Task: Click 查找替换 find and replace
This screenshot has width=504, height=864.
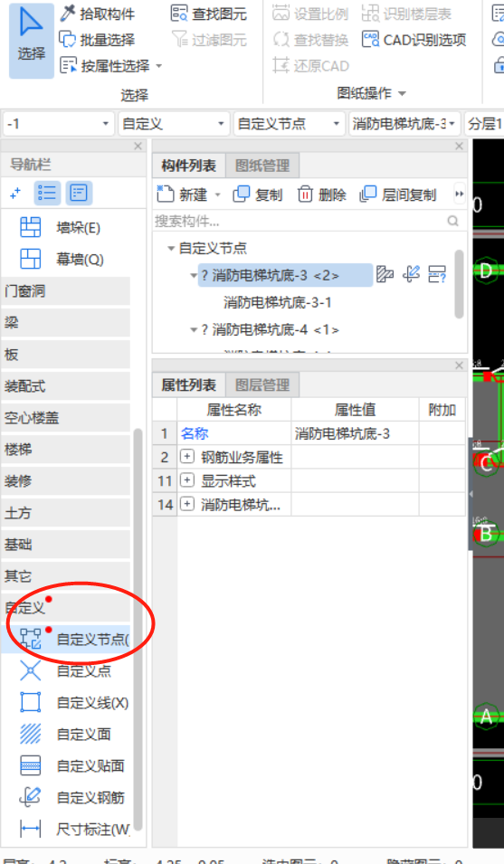Action: (x=310, y=40)
